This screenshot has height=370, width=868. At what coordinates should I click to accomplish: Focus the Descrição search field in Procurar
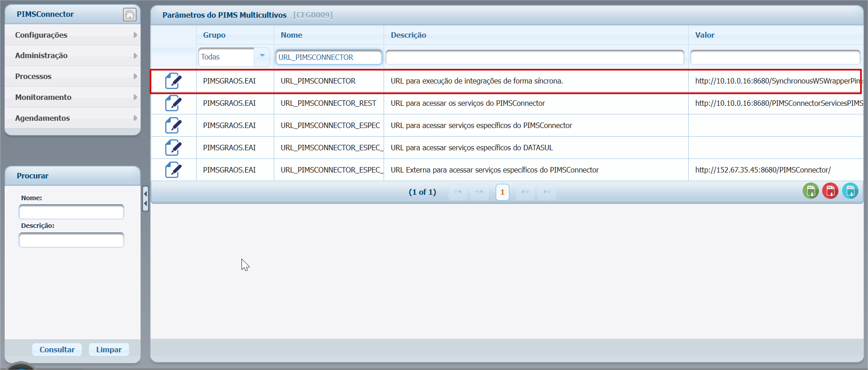pyautogui.click(x=71, y=240)
